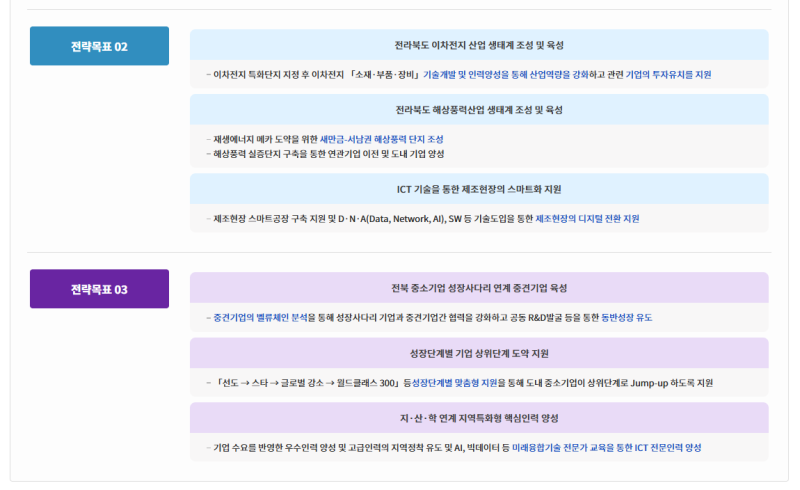This screenshot has width=800, height=490.
Task: Select the 전라북도 이차전지 산업 생태계 heading
Action: pyautogui.click(x=479, y=45)
